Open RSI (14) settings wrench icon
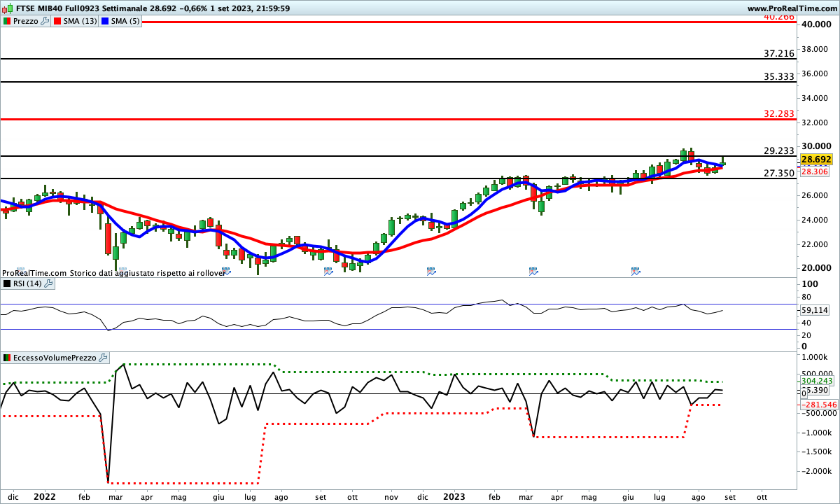The image size is (840, 504). click(50, 283)
